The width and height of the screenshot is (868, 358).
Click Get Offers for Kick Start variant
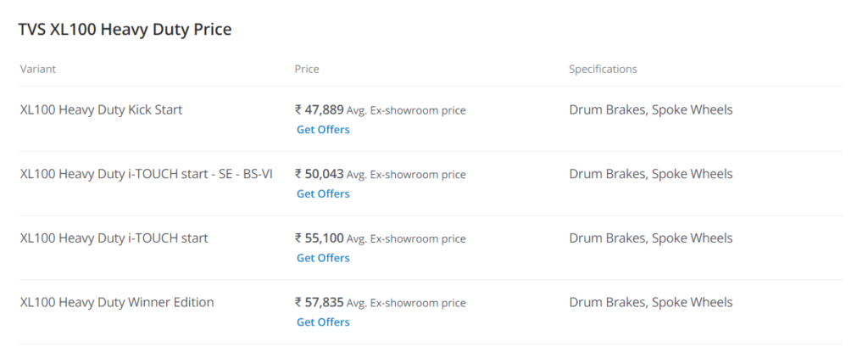click(x=323, y=130)
